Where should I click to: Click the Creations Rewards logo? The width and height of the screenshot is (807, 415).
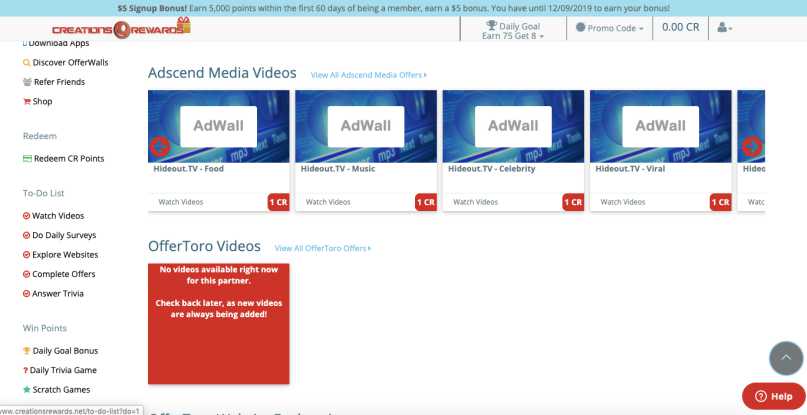tap(121, 28)
